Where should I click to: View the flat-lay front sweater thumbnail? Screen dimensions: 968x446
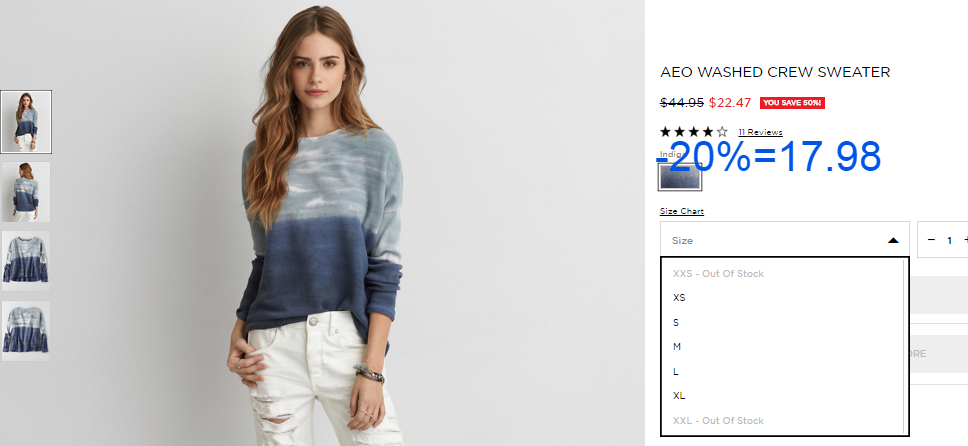pos(26,261)
